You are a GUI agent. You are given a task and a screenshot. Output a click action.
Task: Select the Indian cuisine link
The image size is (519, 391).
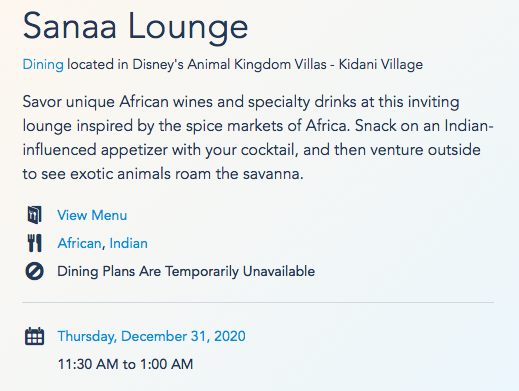click(128, 243)
